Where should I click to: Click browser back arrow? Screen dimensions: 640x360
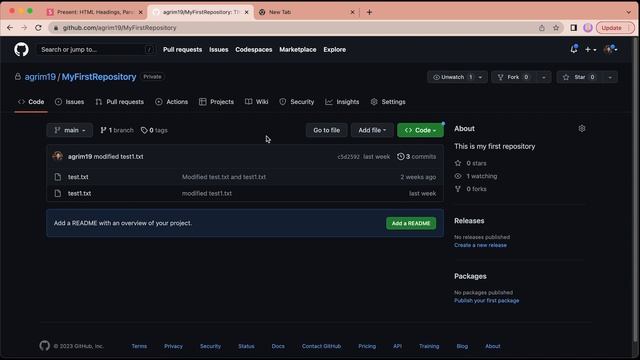(10, 28)
